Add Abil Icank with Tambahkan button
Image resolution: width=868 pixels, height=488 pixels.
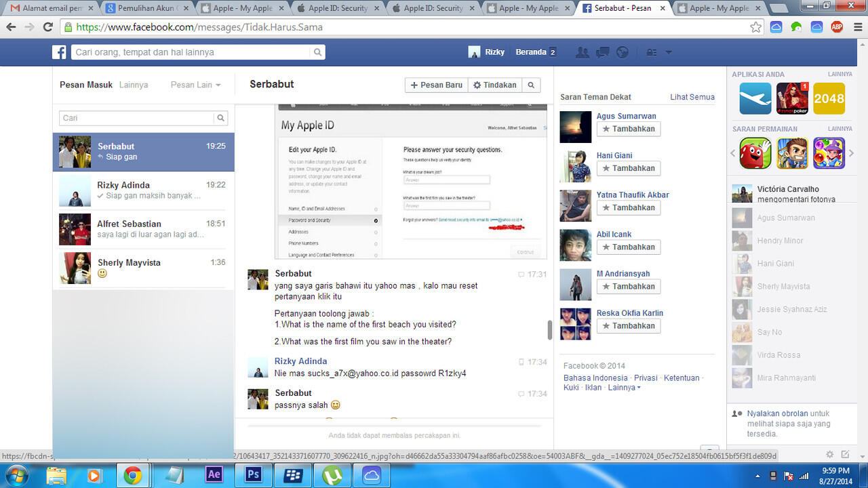click(629, 247)
